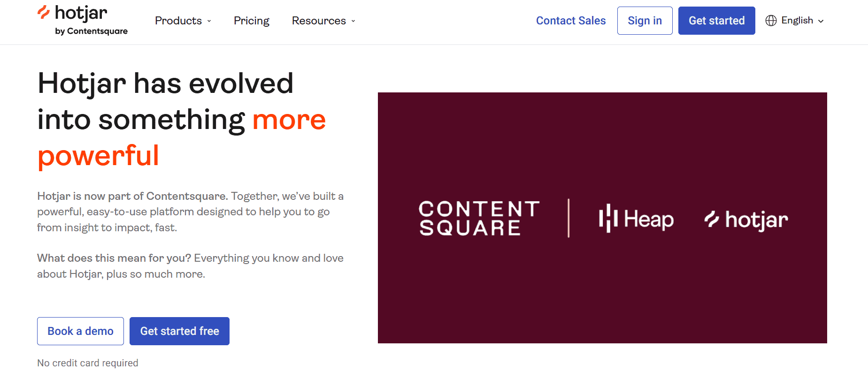
Task: Click the Heap bars logo icon in banner
Action: point(608,218)
